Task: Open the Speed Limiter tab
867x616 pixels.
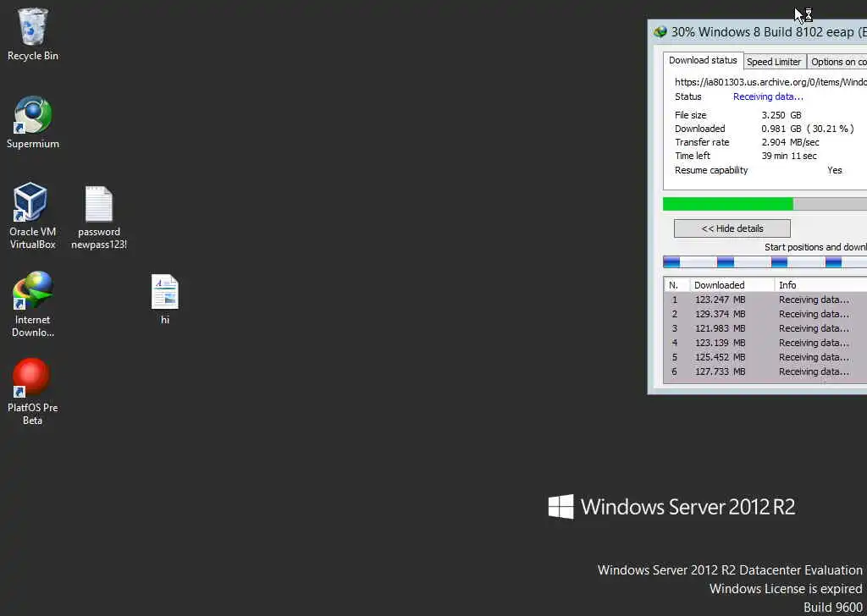Action: point(774,62)
